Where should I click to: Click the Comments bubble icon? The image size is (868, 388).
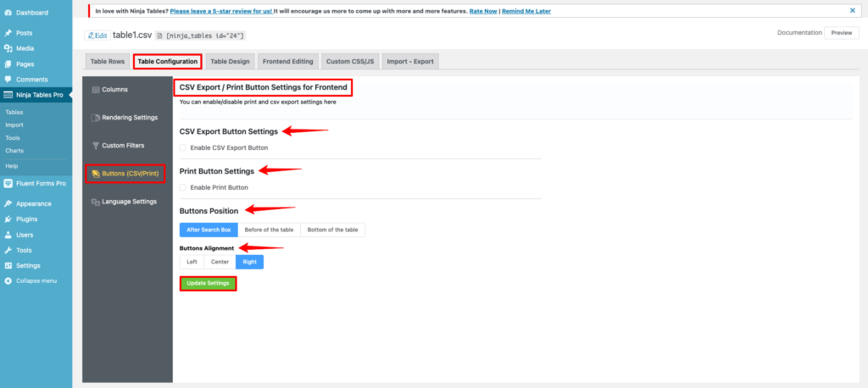click(8, 80)
